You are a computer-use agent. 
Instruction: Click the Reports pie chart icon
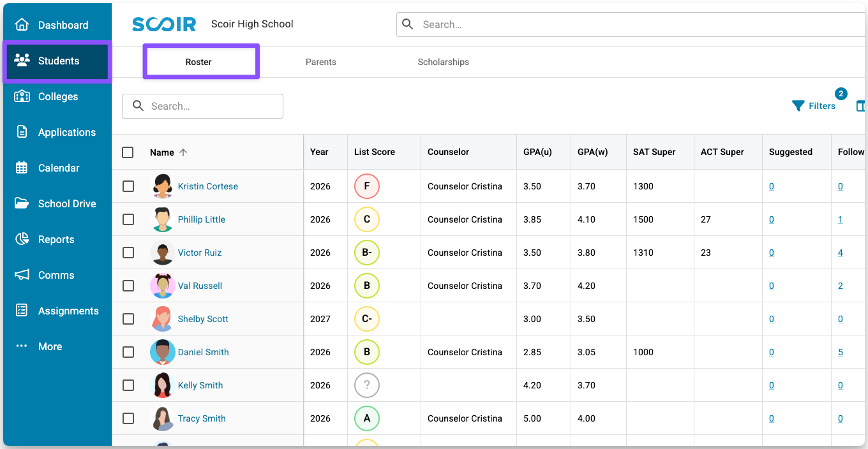pos(22,239)
